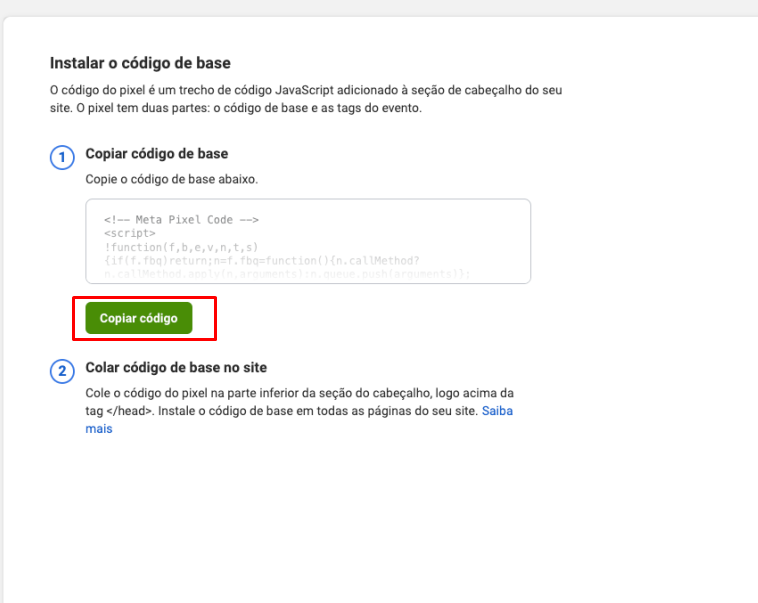
Task: Click the '!function(f,b,e,v,n,t,s)' code line
Action: pos(181,247)
